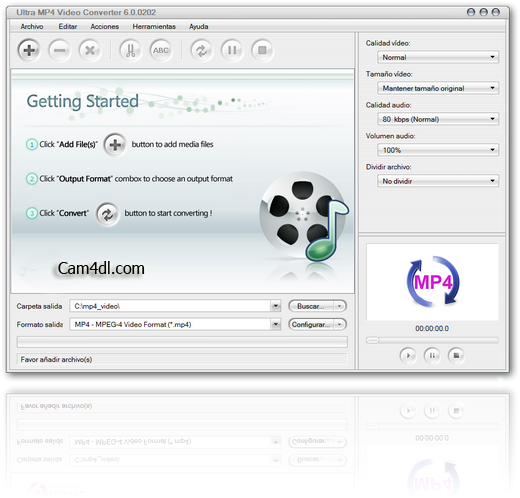The image size is (520, 498).
Task: Stop the preview player
Action: [456, 355]
